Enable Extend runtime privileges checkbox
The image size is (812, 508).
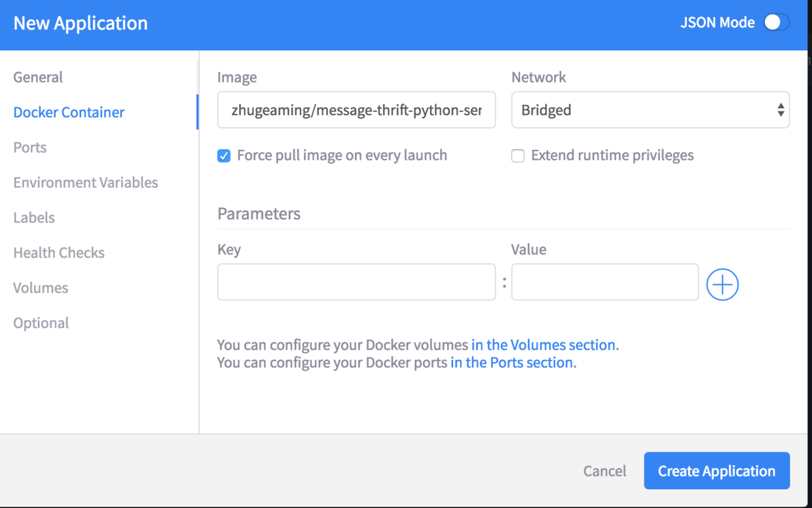(518, 156)
